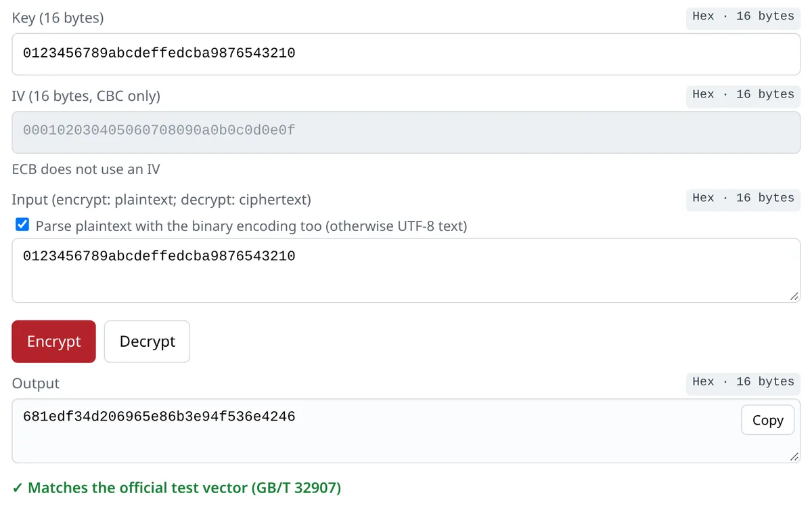The height and width of the screenshot is (508, 812).
Task: Click the 'ECB does not use an IV' note
Action: [86, 169]
